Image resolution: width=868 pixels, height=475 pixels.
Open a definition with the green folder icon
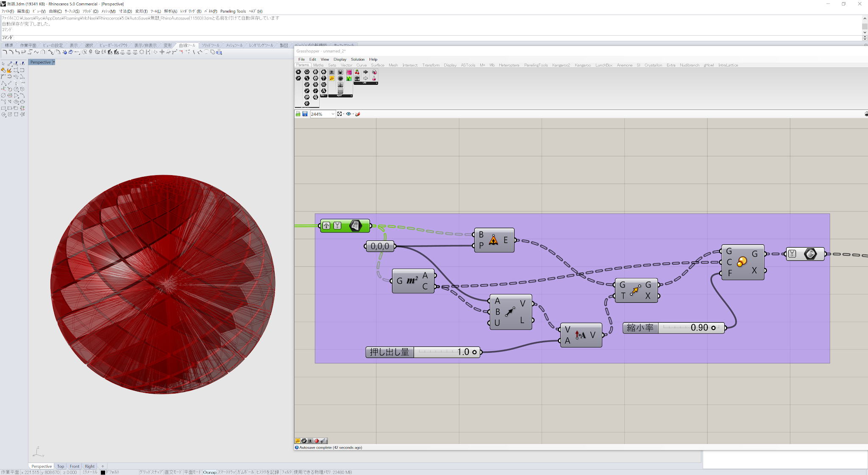298,114
